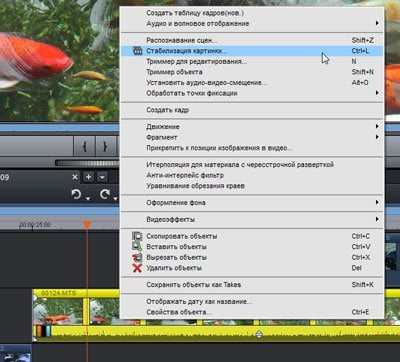
Task: Click the Copy objects icon in context menu
Action: click(x=137, y=236)
